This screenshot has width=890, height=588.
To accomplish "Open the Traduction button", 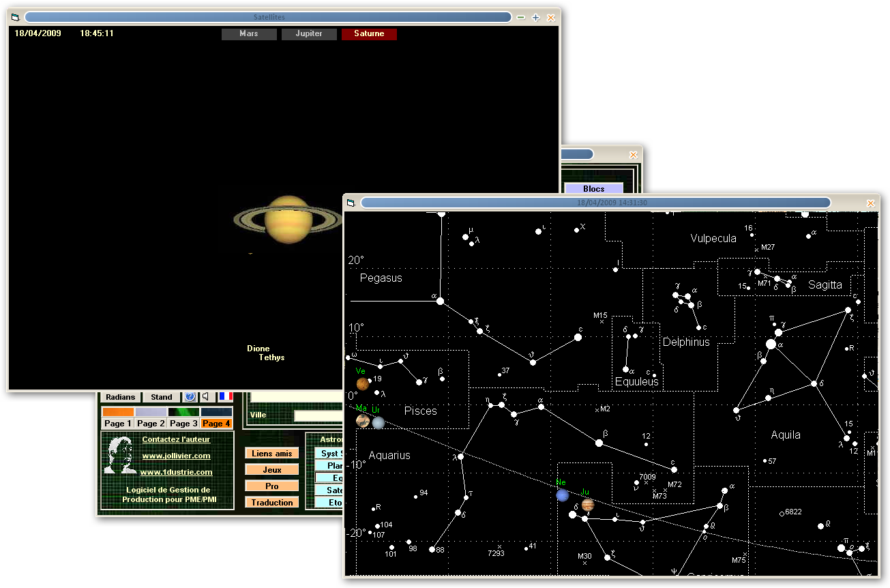I will coord(272,503).
